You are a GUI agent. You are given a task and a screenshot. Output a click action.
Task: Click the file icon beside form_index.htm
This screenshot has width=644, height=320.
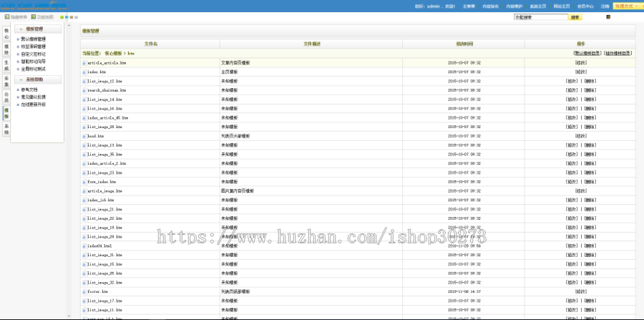tap(84, 182)
